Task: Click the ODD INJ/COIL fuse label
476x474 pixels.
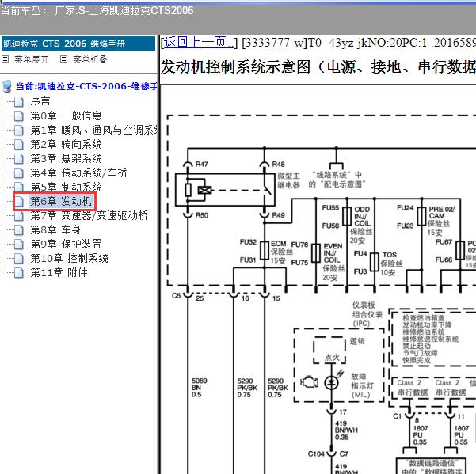Action: click(x=362, y=225)
